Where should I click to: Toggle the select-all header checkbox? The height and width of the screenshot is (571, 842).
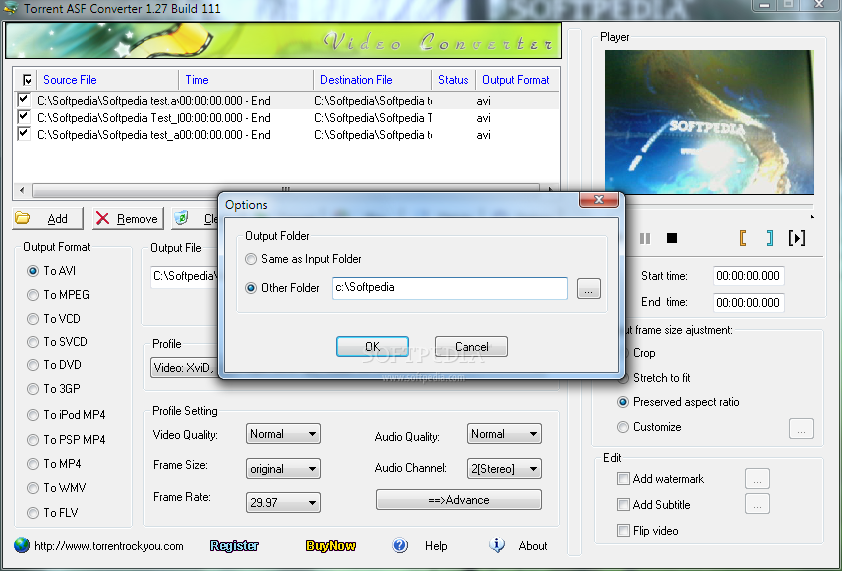(27, 80)
